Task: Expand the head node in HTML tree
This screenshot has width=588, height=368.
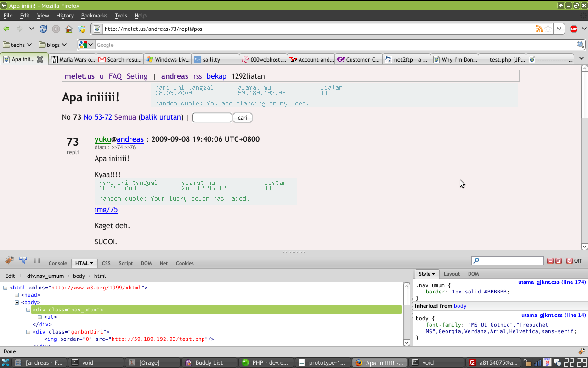Action: 17,295
